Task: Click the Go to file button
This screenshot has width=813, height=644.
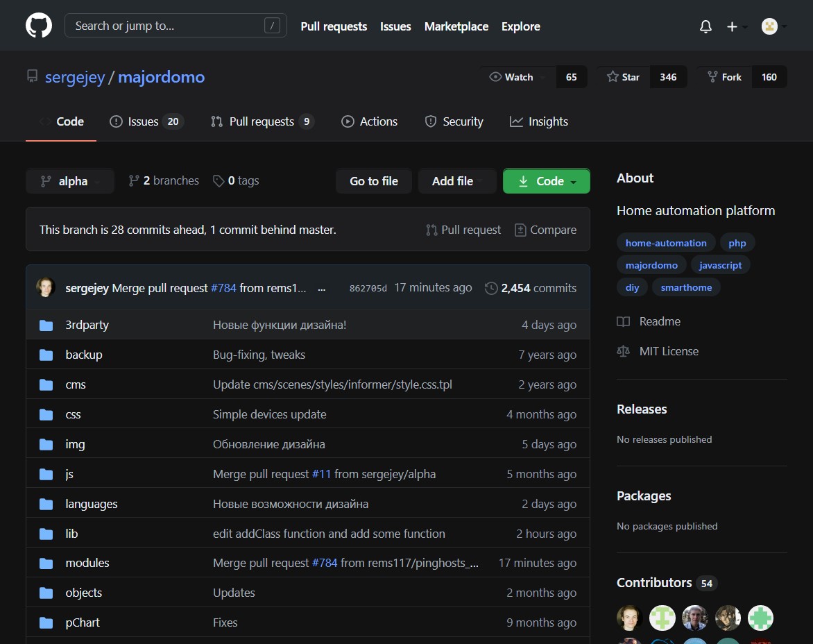Action: tap(373, 181)
